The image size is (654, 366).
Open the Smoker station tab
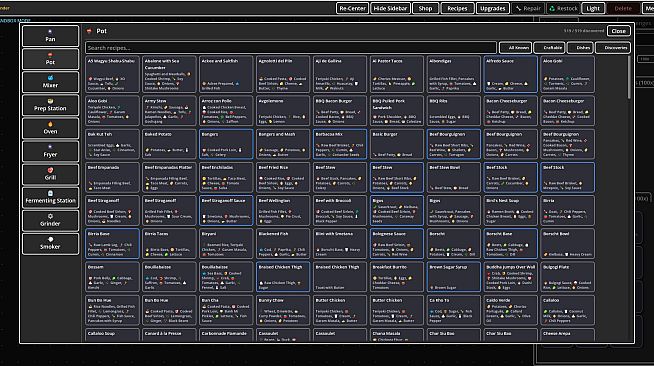coord(50,243)
